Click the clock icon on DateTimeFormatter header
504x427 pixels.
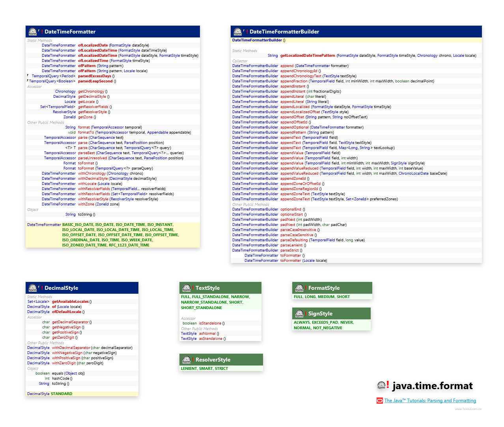point(32,32)
